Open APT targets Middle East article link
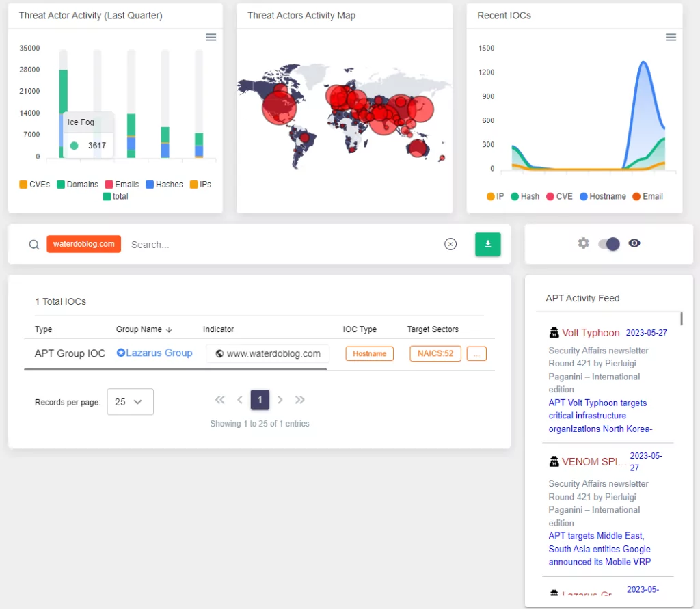The image size is (700, 609). (x=600, y=549)
